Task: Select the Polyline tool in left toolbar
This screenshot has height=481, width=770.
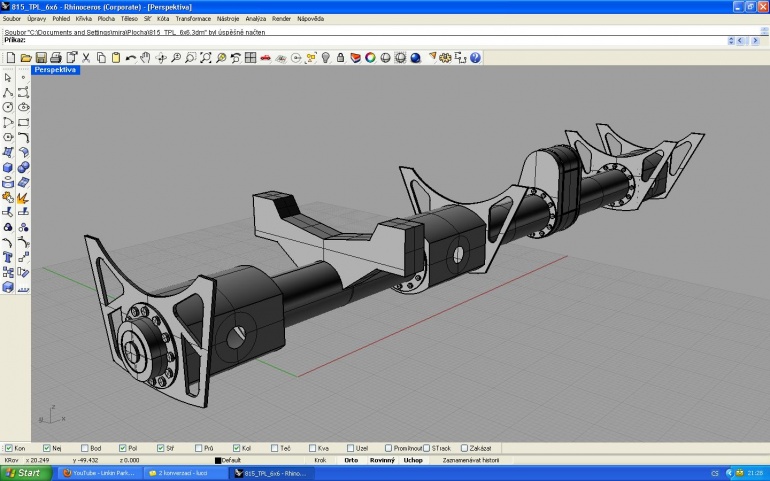Action: coord(8,92)
